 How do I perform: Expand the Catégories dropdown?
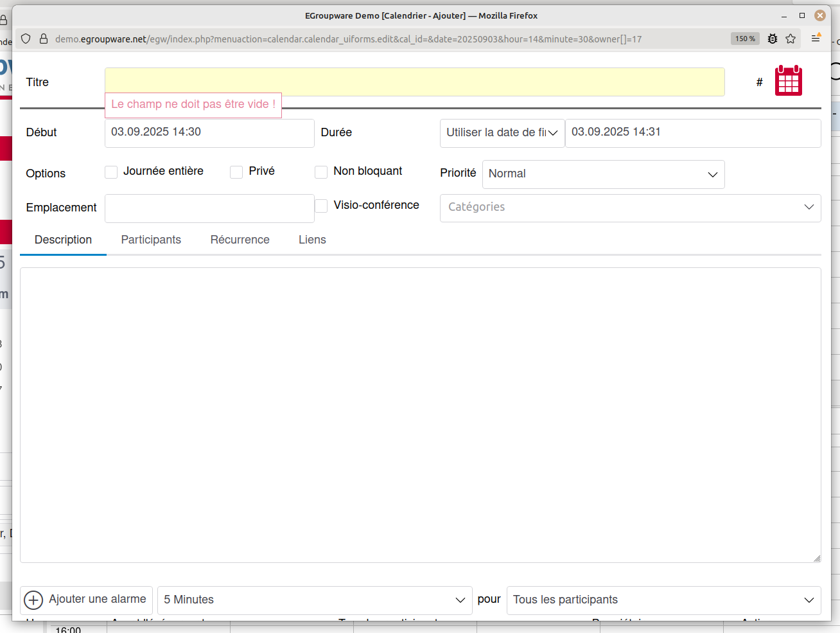click(x=630, y=208)
